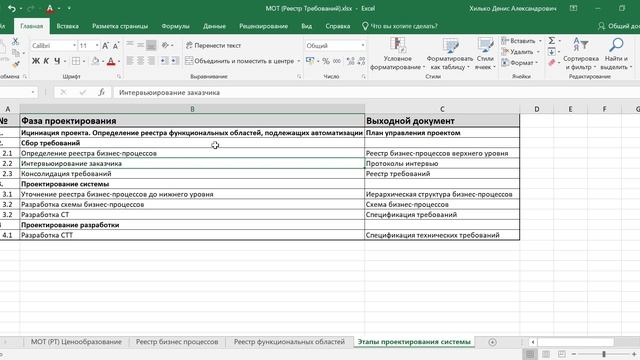Apply the percent number style

point(326,61)
